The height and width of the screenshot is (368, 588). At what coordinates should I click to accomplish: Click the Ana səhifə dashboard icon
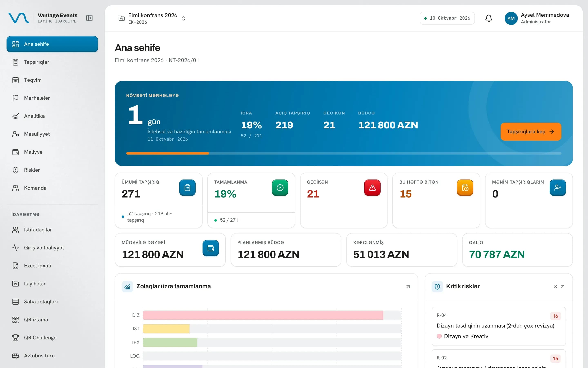(x=16, y=44)
